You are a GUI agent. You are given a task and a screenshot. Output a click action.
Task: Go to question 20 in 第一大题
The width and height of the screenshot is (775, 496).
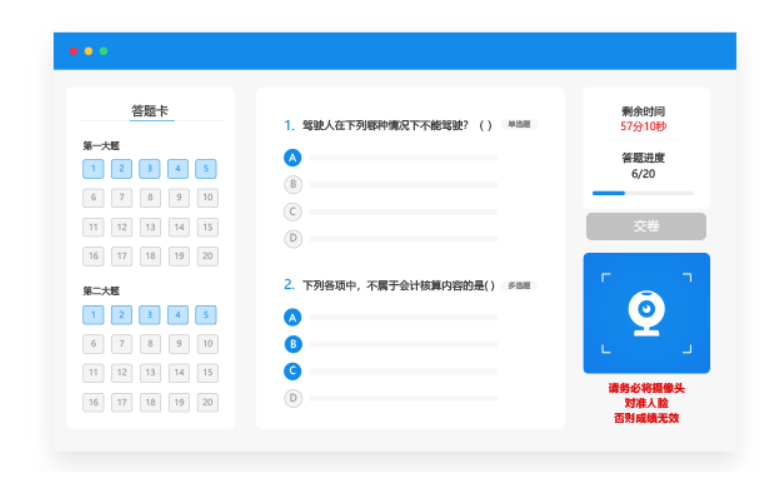pos(207,256)
